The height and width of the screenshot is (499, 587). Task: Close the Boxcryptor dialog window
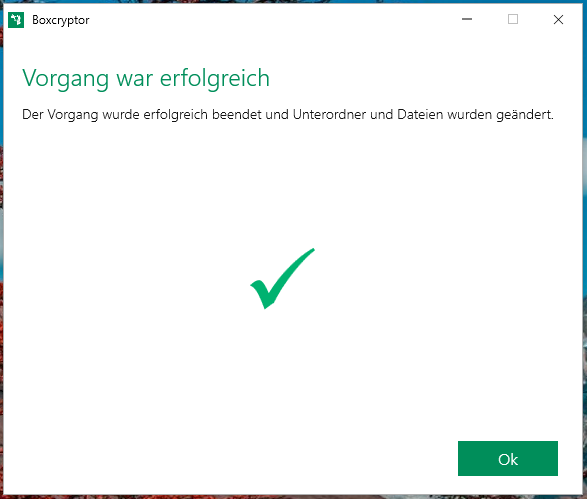pyautogui.click(x=558, y=19)
